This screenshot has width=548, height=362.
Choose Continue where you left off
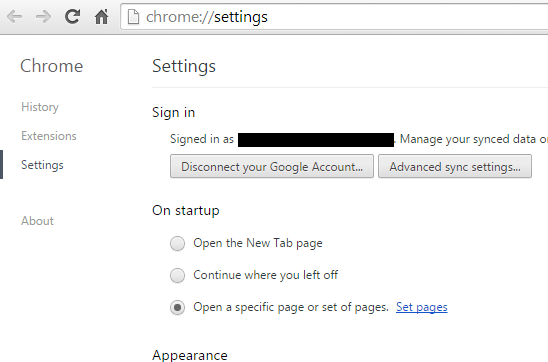[x=178, y=275]
